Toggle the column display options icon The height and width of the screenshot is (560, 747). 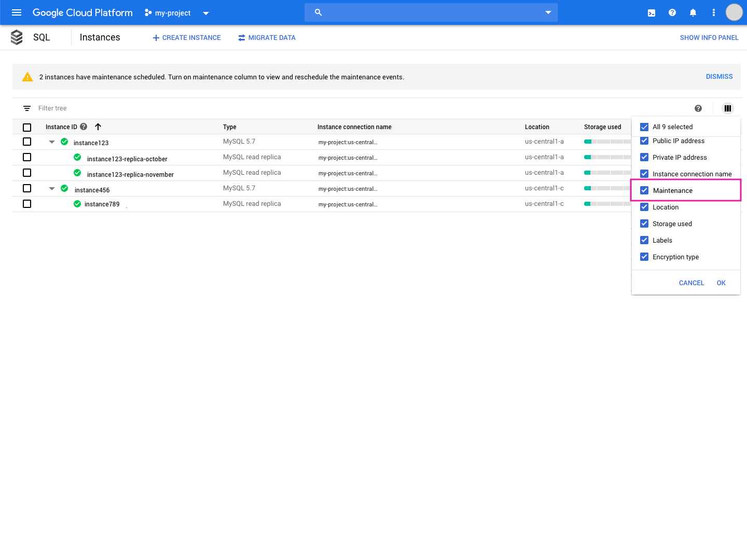coord(728,108)
